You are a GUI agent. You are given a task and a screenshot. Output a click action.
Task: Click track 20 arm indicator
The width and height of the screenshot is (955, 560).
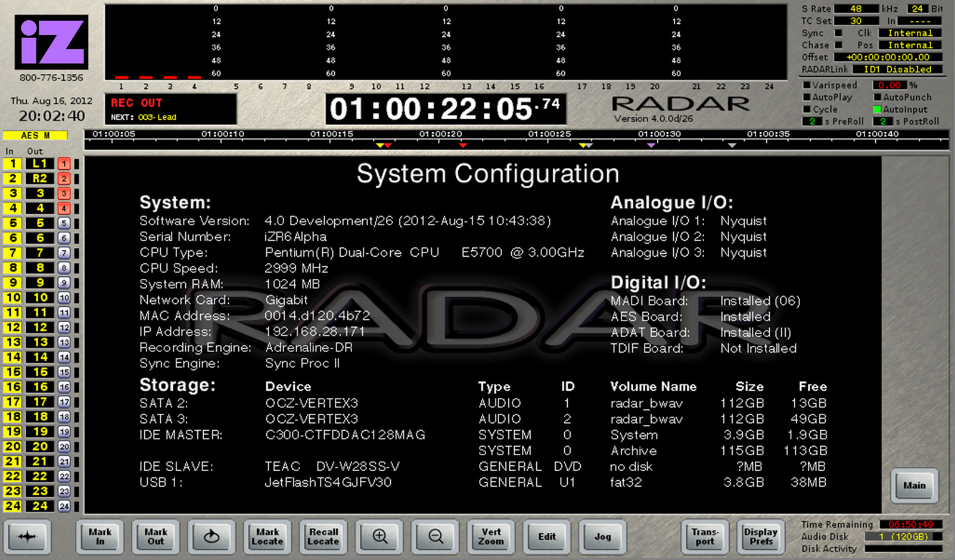click(x=64, y=446)
